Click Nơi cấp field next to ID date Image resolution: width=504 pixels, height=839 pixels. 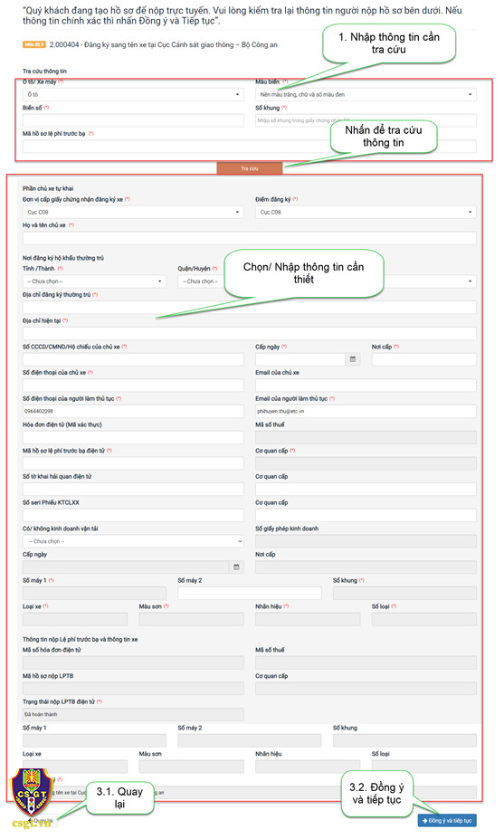[x=423, y=359]
